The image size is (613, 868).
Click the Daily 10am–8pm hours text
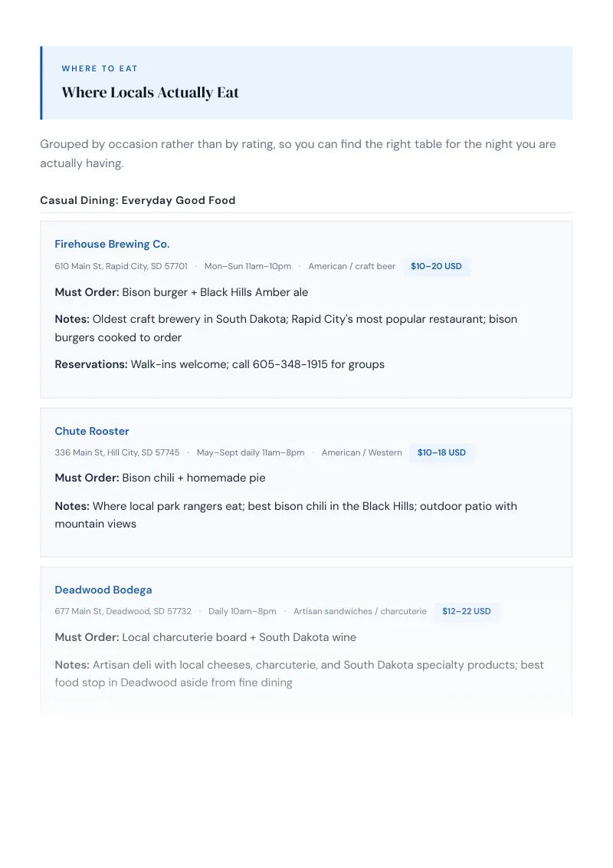(x=242, y=611)
